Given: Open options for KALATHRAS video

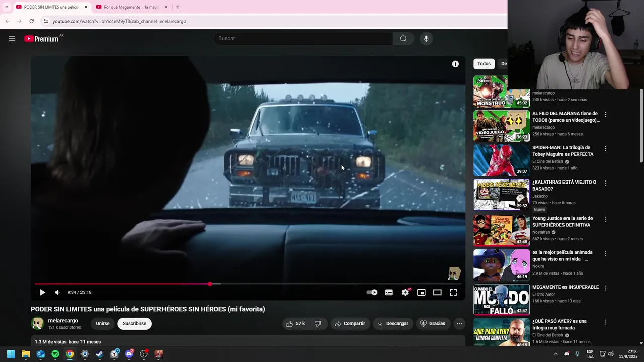Looking at the screenshot, I should point(606,183).
